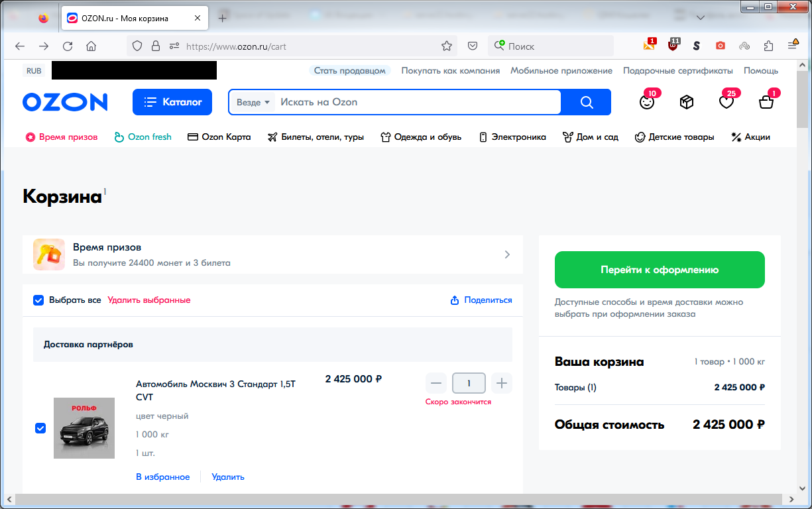Click the OZON logo
This screenshot has width=812, height=509.
click(65, 102)
